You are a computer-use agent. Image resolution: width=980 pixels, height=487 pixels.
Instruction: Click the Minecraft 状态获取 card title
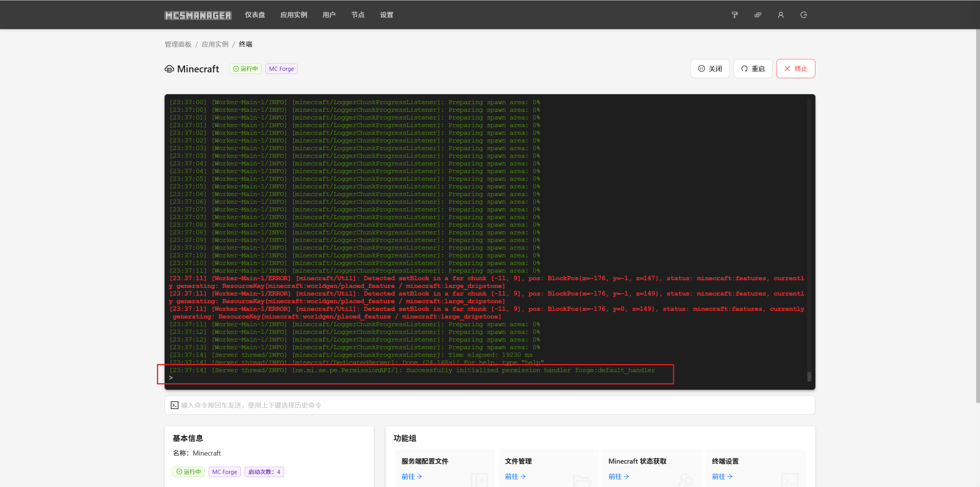pos(637,461)
